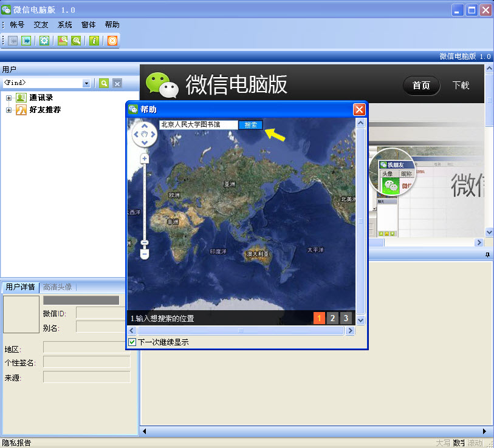Screen dimensions: 494x448
Task: Toggle the 下一次继续显示 checkbox
Action: pos(132,342)
